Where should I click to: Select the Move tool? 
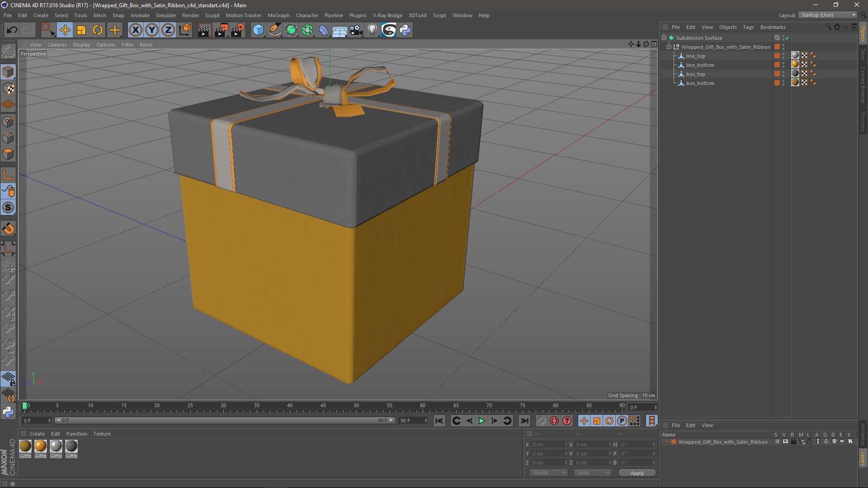(65, 30)
